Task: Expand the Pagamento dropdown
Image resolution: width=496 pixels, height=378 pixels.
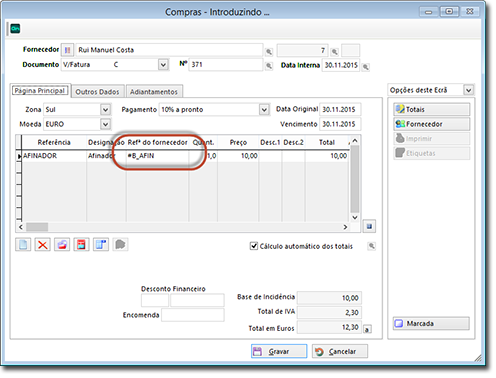Action: (x=264, y=109)
